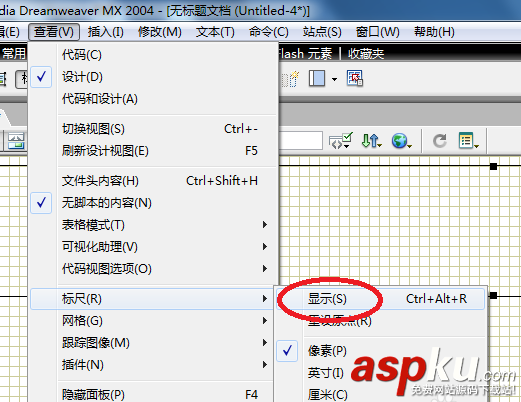Click the view options list icon

tap(468, 141)
